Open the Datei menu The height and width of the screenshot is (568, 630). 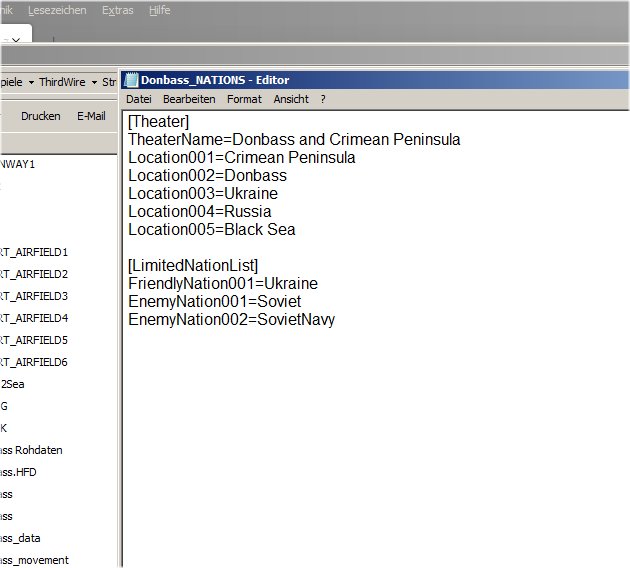pyautogui.click(x=139, y=99)
